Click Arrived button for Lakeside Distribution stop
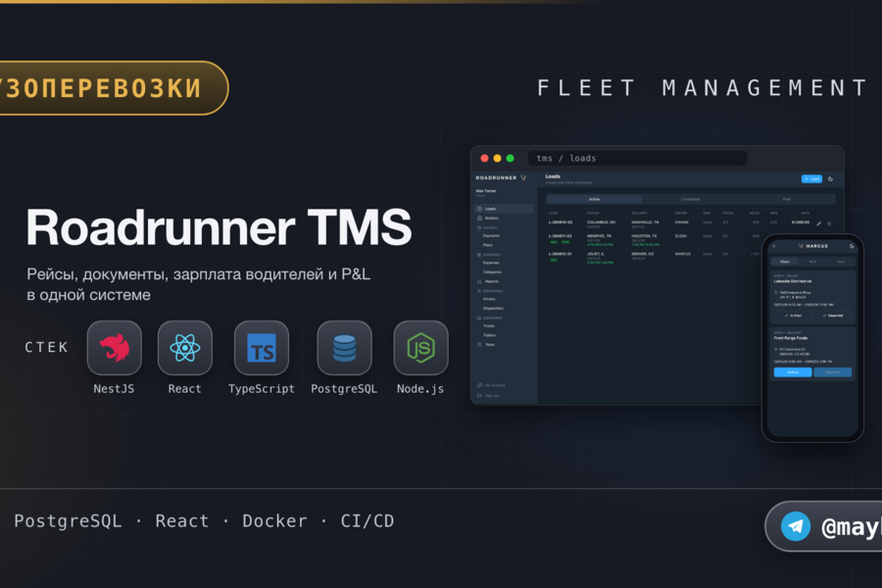 (793, 316)
